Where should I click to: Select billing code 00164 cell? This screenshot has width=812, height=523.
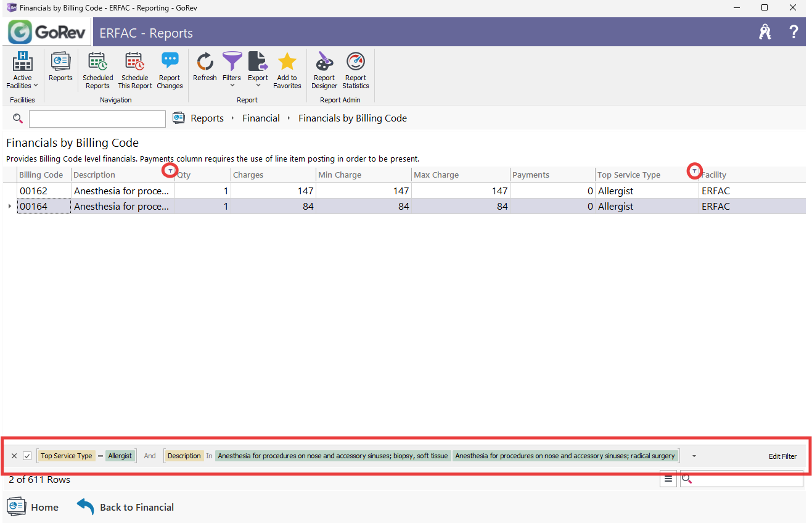click(44, 207)
